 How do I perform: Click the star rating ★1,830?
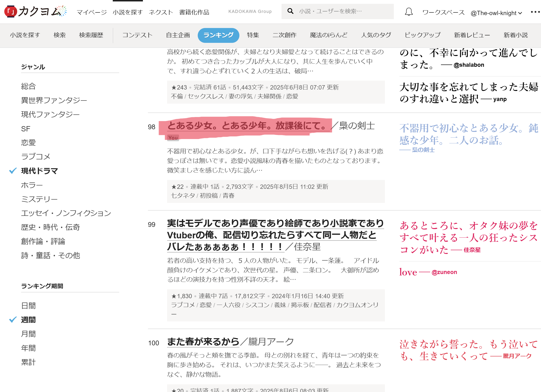pos(182,296)
